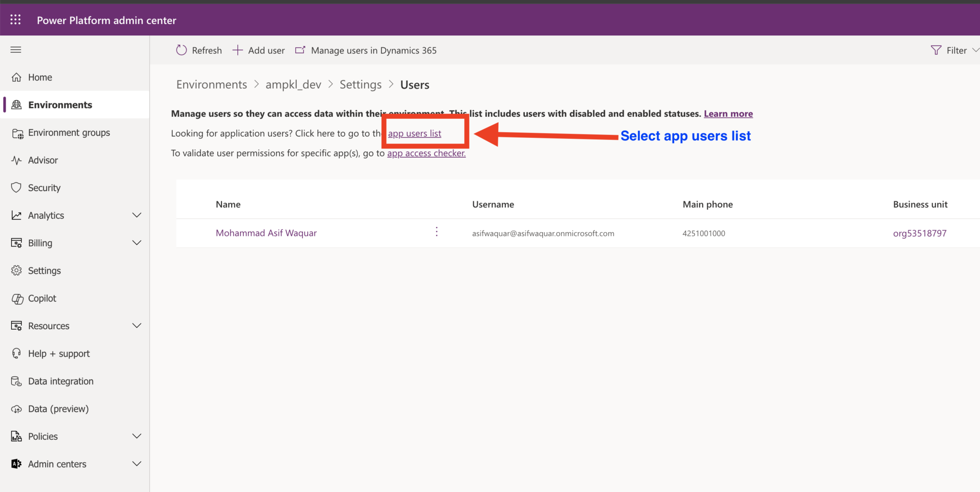980x492 pixels.
Task: Expand the Resources section
Action: coord(137,325)
